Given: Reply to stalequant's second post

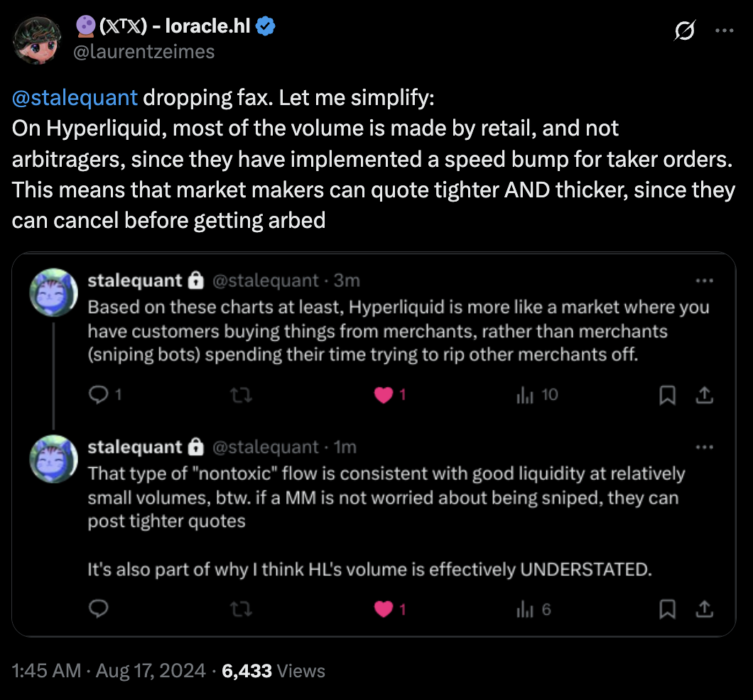Looking at the screenshot, I should point(97,609).
